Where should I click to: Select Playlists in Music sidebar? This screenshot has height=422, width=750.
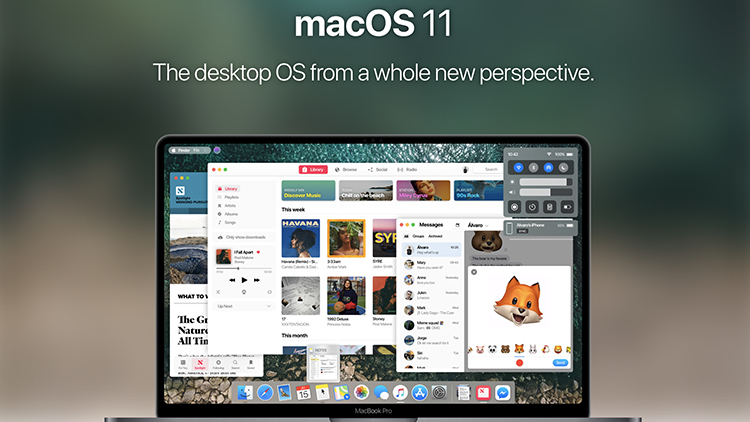(x=228, y=197)
